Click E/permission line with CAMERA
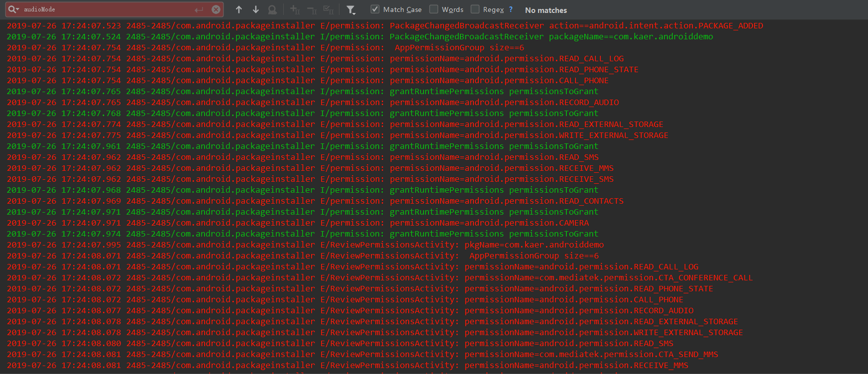Viewport: 868px width, 374px height. tap(298, 223)
